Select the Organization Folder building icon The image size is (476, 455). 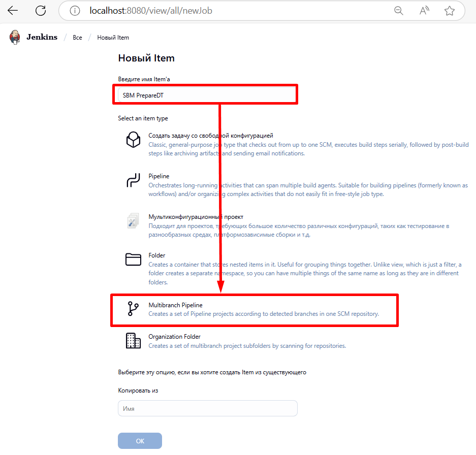pos(133,341)
